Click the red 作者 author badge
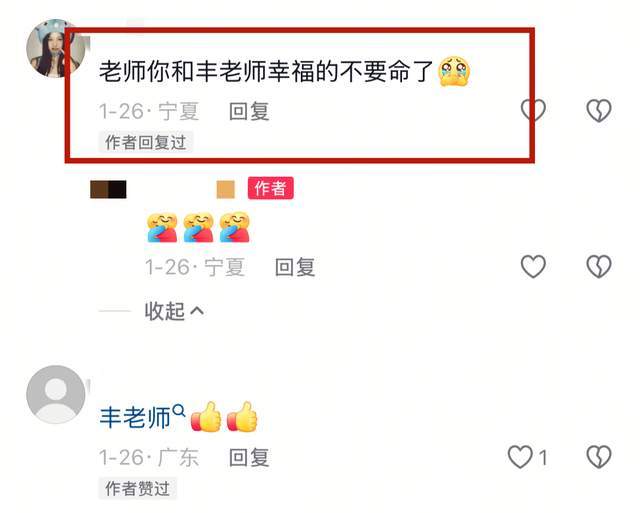 (x=270, y=188)
